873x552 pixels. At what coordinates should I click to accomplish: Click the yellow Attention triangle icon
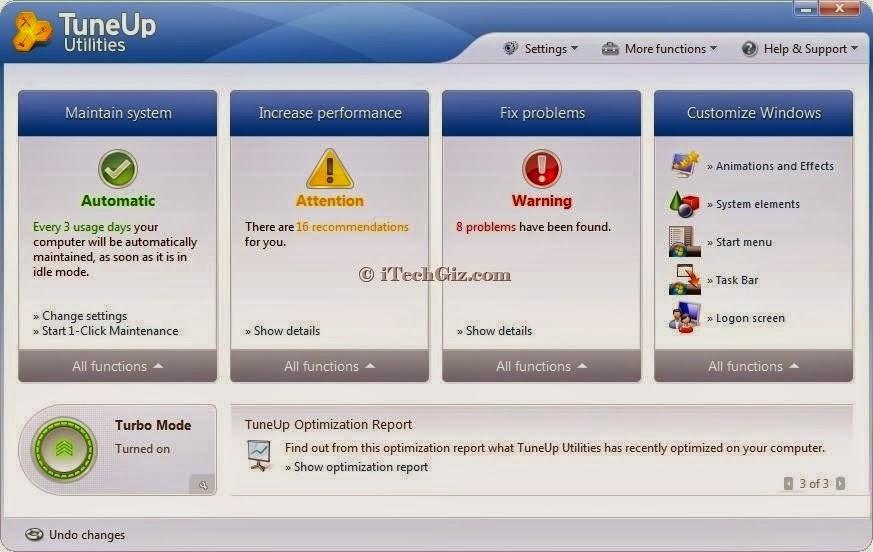click(x=330, y=168)
